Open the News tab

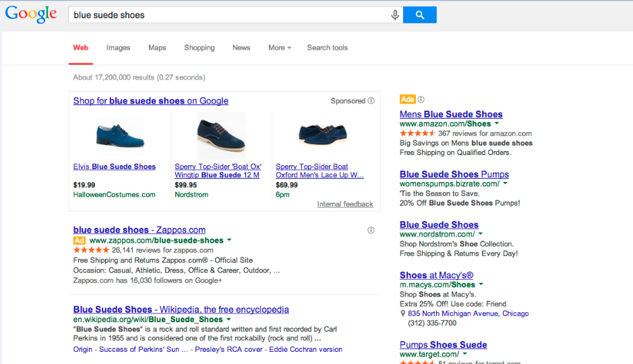coord(241,48)
